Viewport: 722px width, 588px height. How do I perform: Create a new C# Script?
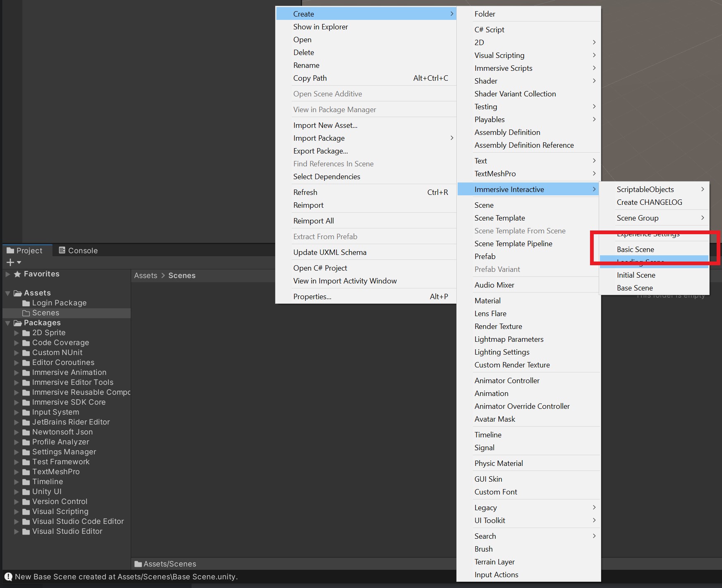pos(528,30)
